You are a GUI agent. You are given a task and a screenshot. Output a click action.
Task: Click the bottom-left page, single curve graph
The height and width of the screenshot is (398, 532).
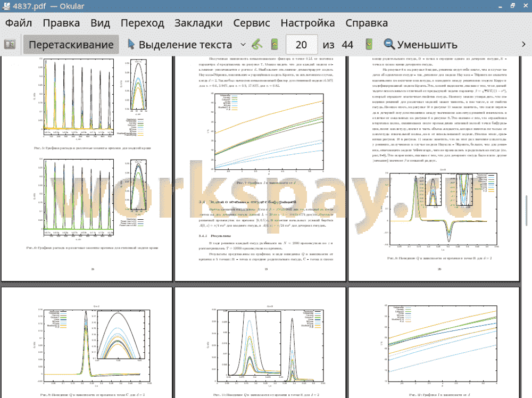click(87, 343)
